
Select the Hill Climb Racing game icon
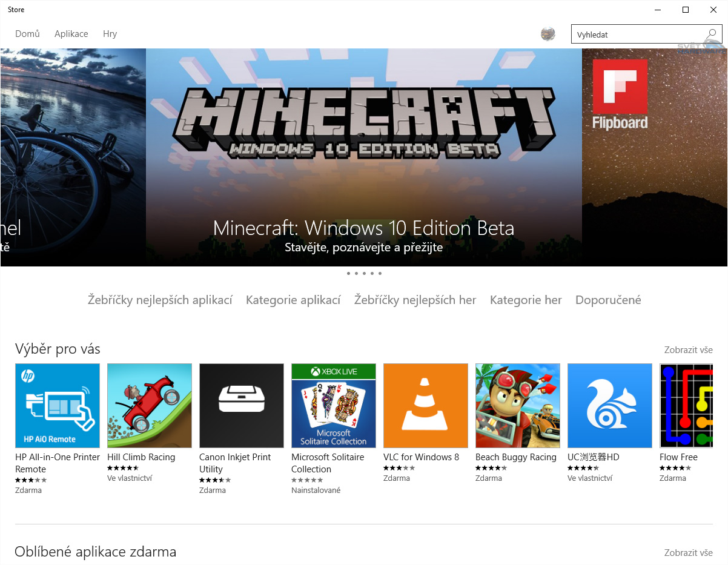click(x=149, y=405)
